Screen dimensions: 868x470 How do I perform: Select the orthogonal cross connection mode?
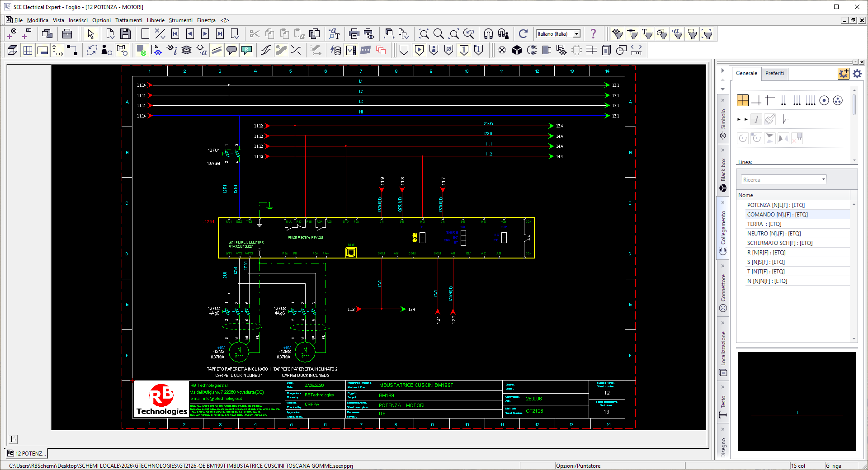pyautogui.click(x=743, y=100)
